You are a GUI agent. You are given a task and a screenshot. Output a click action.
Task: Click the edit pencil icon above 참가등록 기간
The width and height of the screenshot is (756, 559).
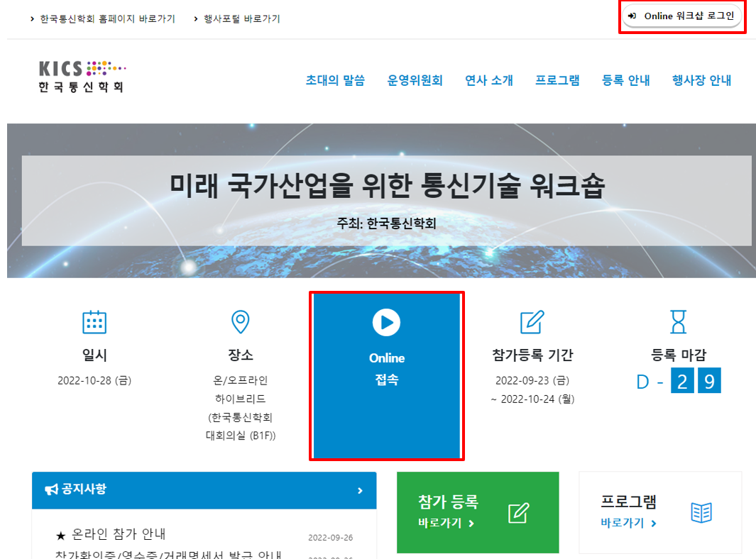point(532,322)
